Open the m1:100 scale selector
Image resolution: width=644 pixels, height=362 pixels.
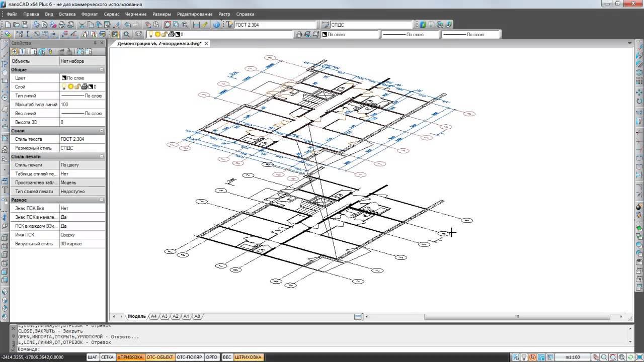click(x=573, y=357)
